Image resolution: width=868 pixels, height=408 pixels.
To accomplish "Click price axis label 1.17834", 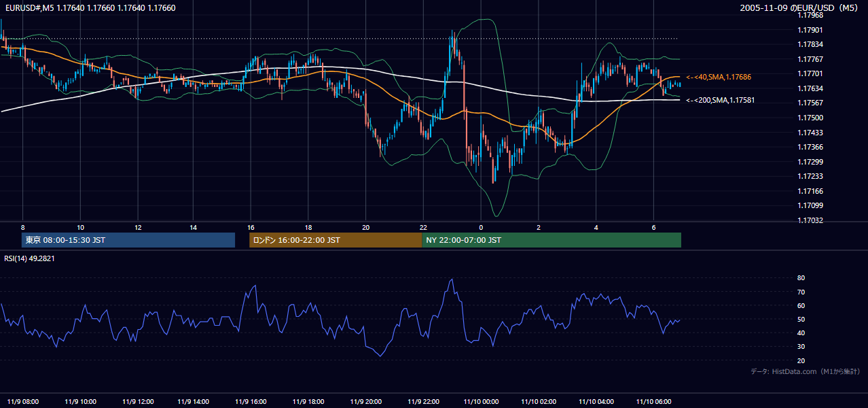I will 810,44.
